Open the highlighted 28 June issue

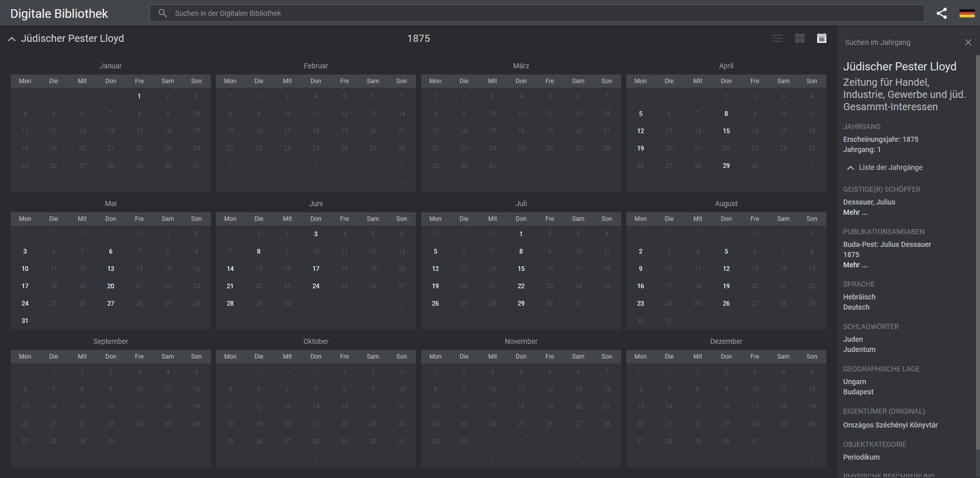tap(230, 304)
